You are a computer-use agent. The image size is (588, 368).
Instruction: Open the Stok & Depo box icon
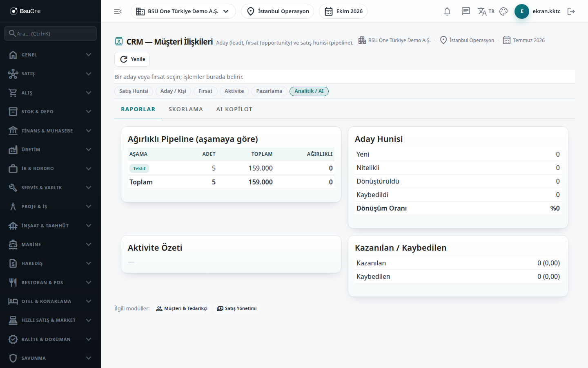tap(13, 112)
